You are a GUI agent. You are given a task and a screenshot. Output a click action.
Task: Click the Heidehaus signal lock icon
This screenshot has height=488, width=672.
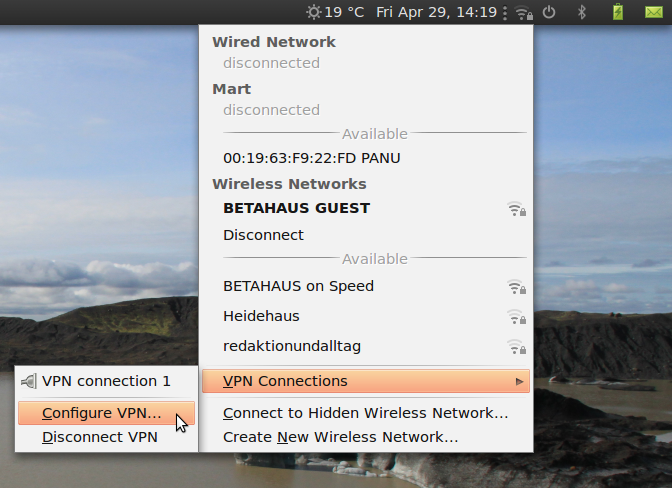click(x=516, y=317)
